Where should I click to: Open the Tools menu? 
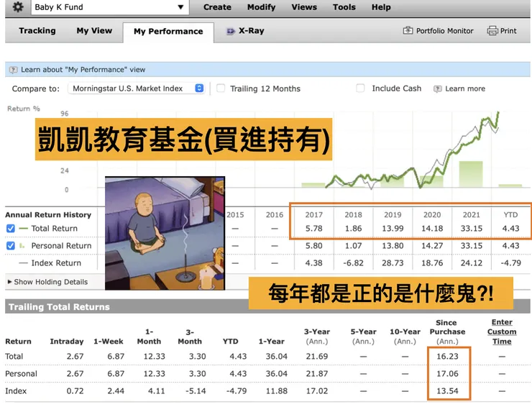click(344, 7)
